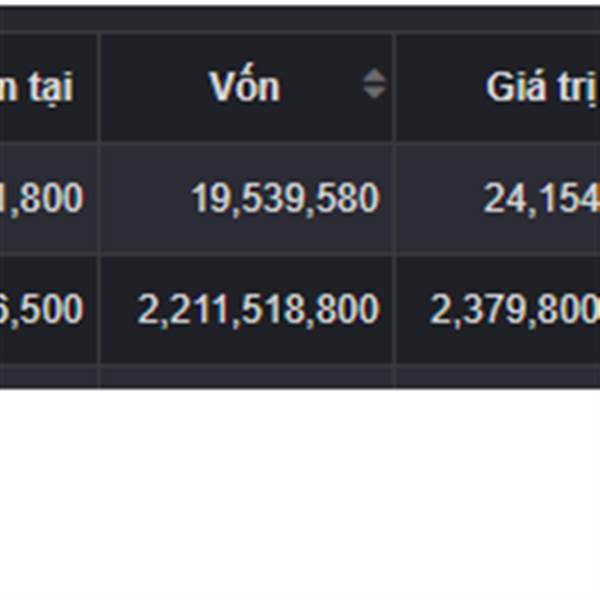Select the cell showing 19,539,580
This screenshot has height=600, width=600.
285,199
